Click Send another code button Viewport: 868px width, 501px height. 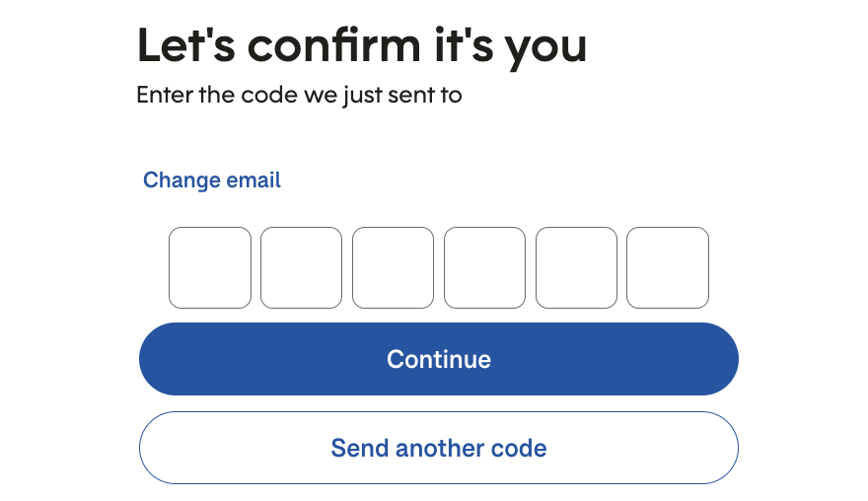point(438,449)
